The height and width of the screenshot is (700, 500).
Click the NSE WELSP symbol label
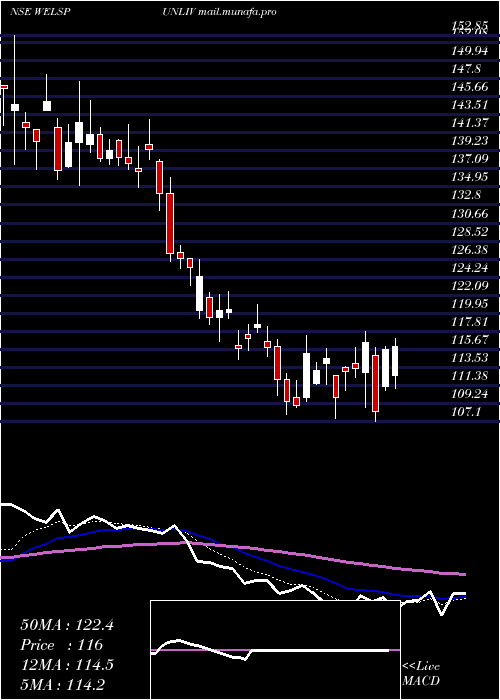[x=40, y=12]
